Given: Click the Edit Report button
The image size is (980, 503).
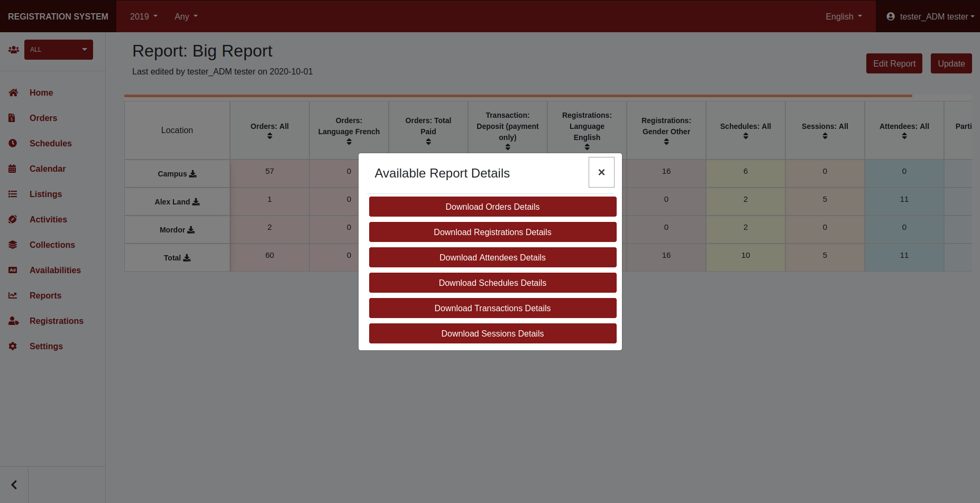Looking at the screenshot, I should tap(894, 63).
